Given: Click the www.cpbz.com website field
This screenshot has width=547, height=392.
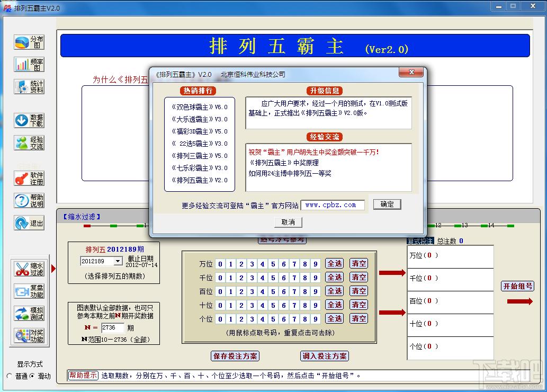Looking at the screenshot, I should (333, 205).
